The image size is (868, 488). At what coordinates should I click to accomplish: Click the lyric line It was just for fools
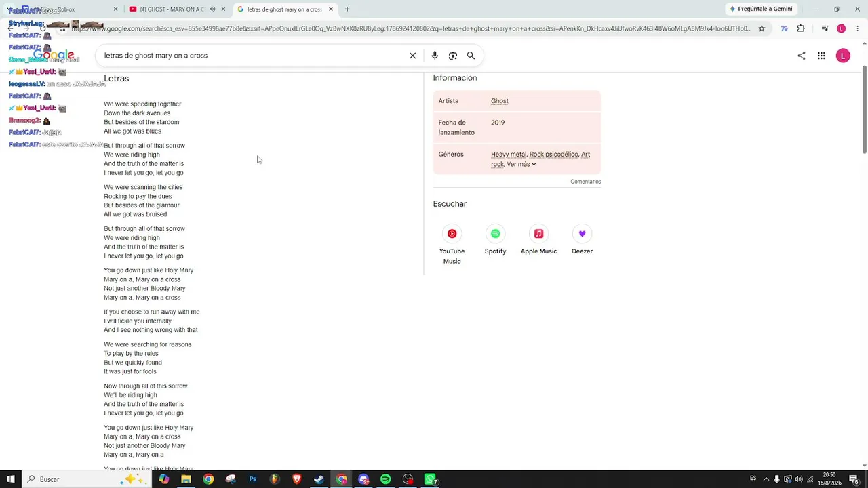(x=130, y=371)
